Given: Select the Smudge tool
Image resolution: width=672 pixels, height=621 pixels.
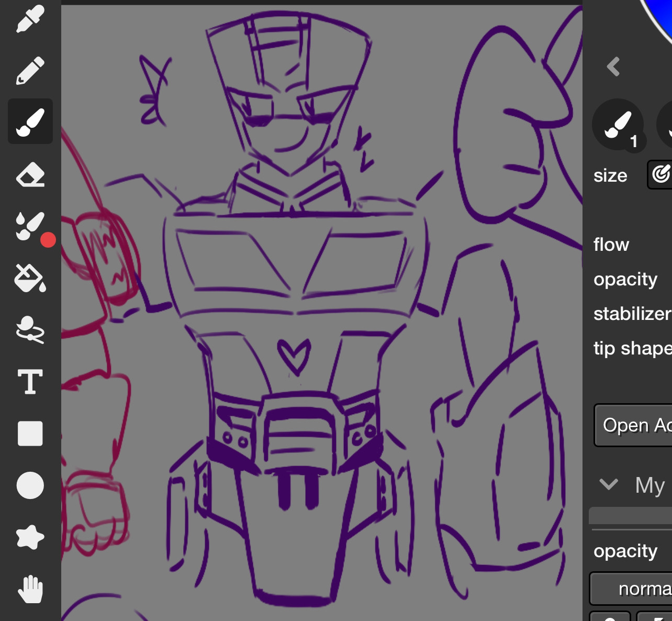Looking at the screenshot, I should point(30,329).
